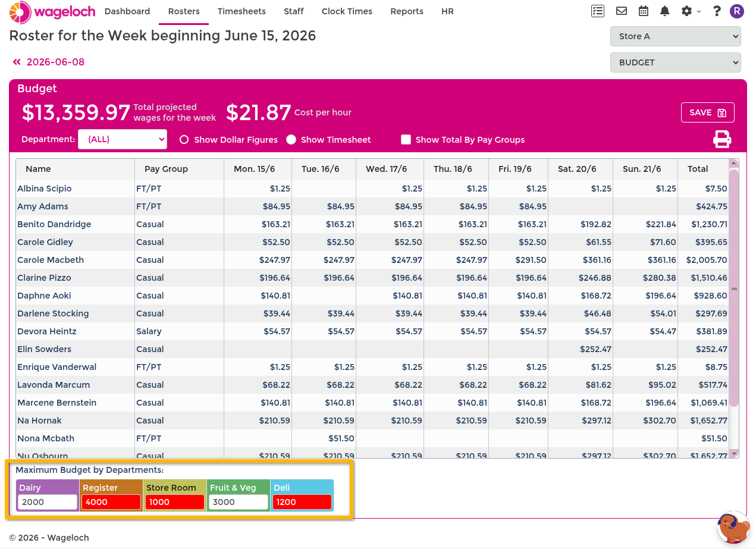Screen dimensions: 756x549
Task: Open the user profile avatar R
Action: tap(737, 11)
